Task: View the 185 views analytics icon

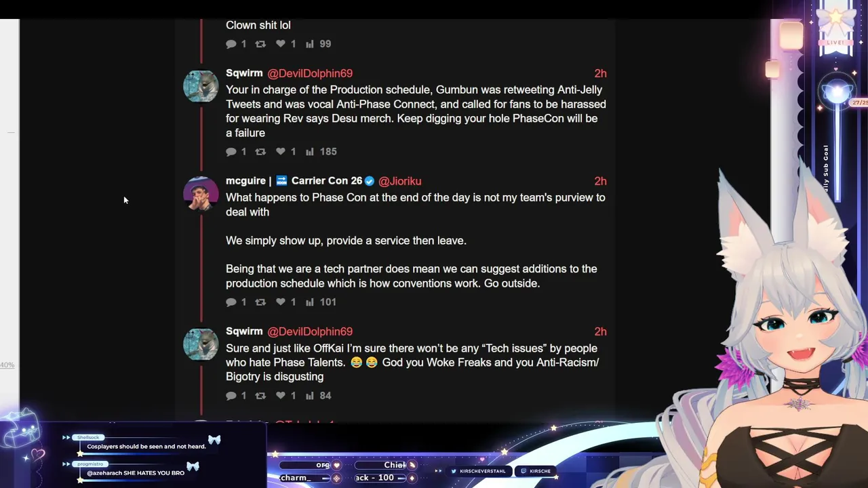Action: pyautogui.click(x=309, y=152)
